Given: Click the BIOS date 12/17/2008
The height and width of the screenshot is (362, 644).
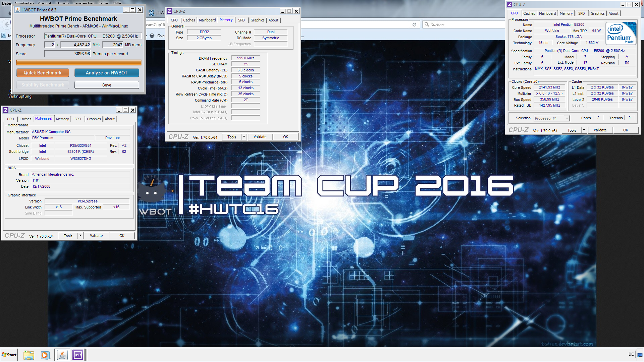Looking at the screenshot, I should tap(80, 186).
